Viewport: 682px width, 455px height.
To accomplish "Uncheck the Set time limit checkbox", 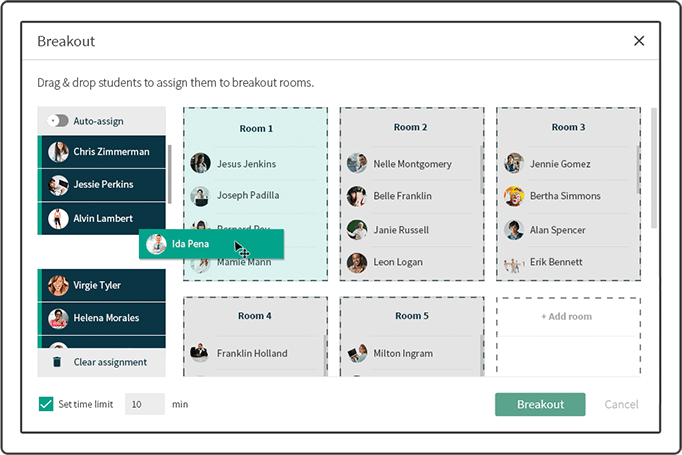I will (x=46, y=404).
